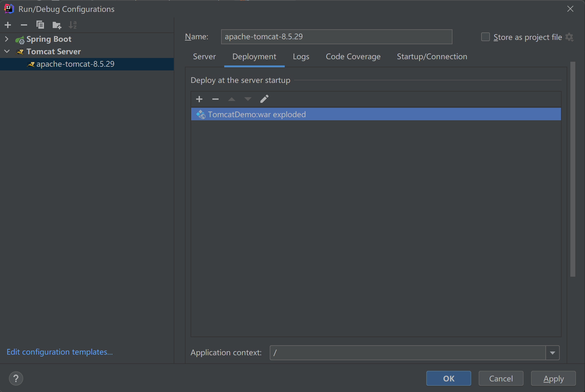Viewport: 585px width, 392px height.
Task: Copy the selected configuration
Action: pos(40,25)
